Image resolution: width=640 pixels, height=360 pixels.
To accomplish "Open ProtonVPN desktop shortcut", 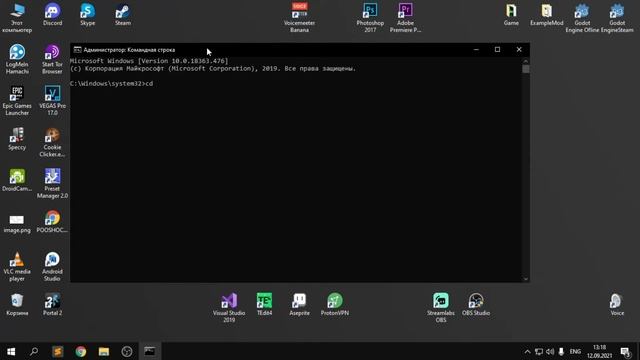I will (x=335, y=304).
